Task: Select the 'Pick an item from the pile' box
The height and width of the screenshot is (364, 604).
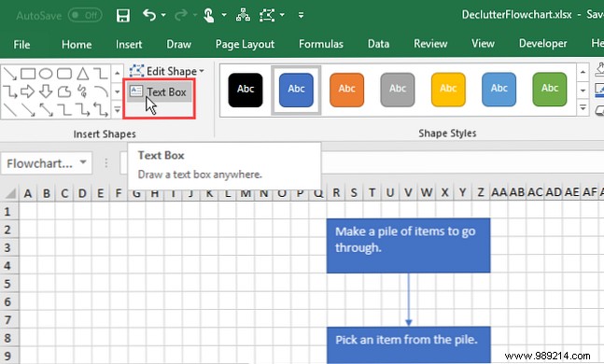Action: (x=408, y=344)
